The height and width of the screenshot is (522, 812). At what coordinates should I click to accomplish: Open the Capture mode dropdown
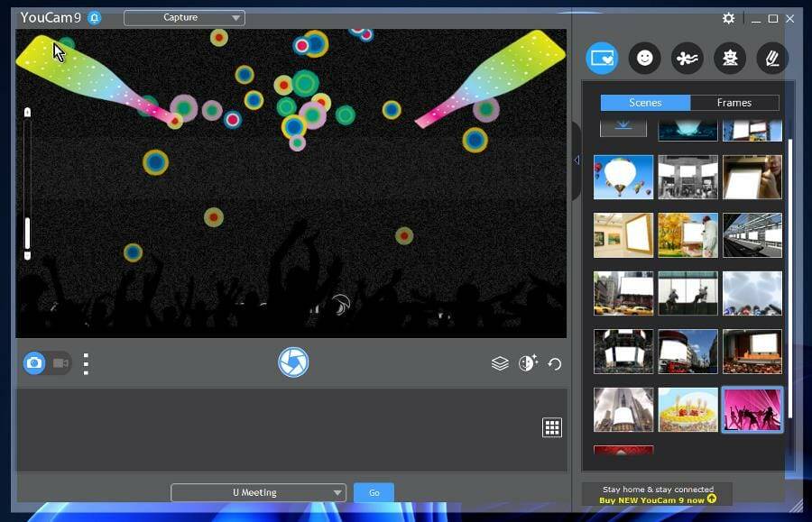[x=184, y=16]
